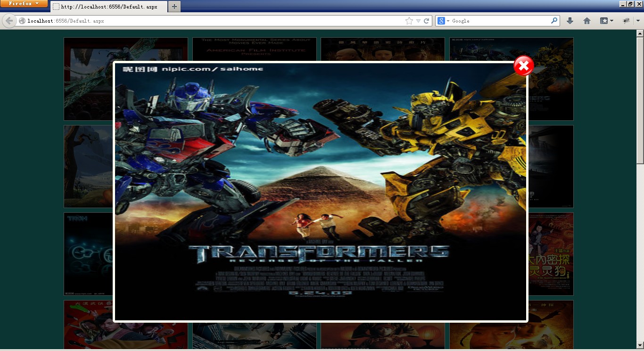Click the American Film Institute thumbnail

point(255,49)
